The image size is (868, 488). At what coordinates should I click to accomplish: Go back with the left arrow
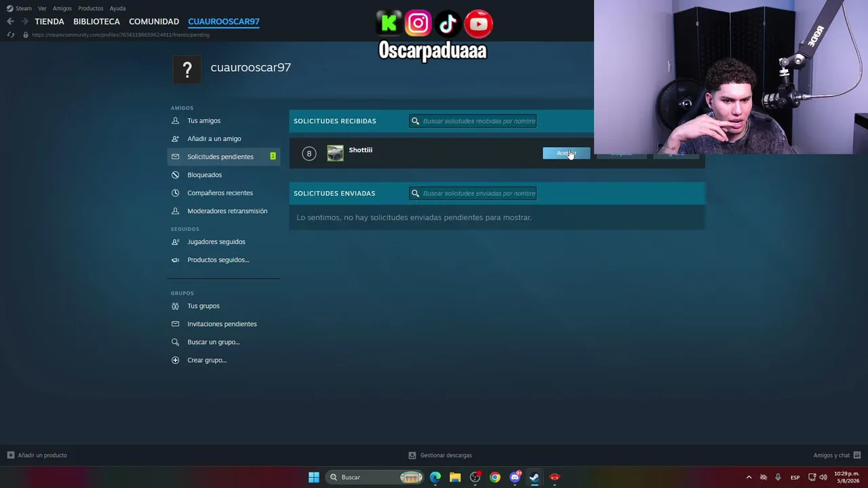[x=10, y=22]
